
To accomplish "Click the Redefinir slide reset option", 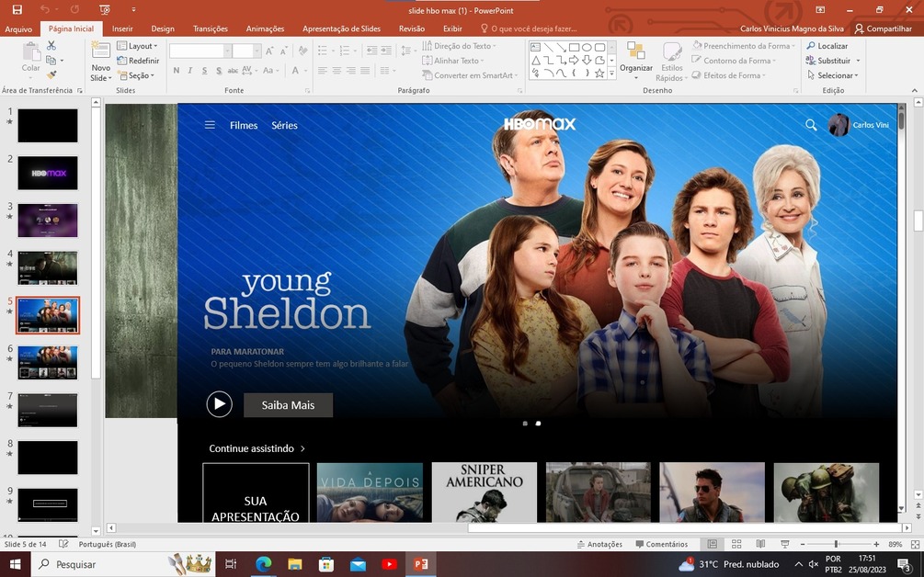I will [139, 61].
